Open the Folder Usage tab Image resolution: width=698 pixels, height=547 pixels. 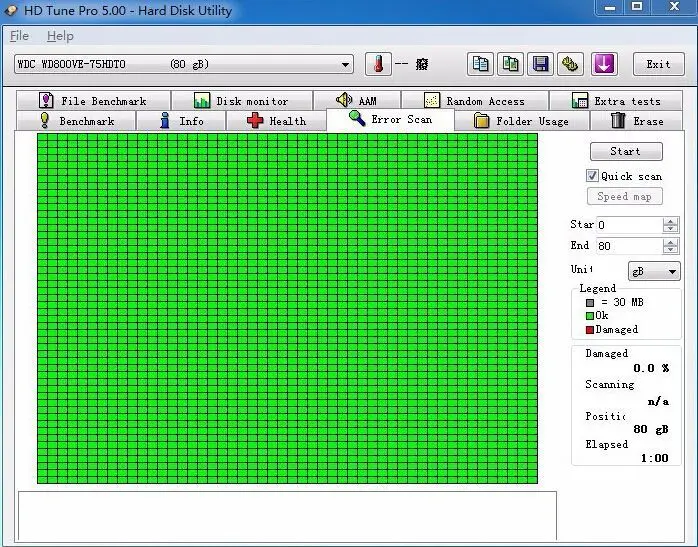coord(522,121)
